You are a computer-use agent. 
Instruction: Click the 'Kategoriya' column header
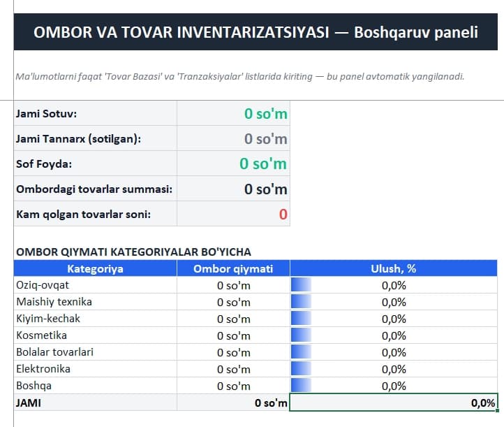click(x=96, y=268)
